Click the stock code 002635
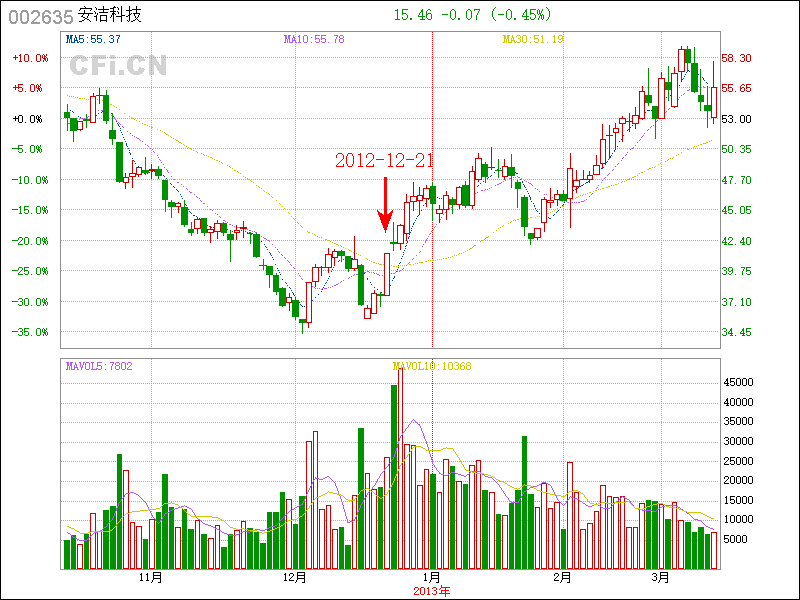Screen dimensions: 800x600 (40, 16)
